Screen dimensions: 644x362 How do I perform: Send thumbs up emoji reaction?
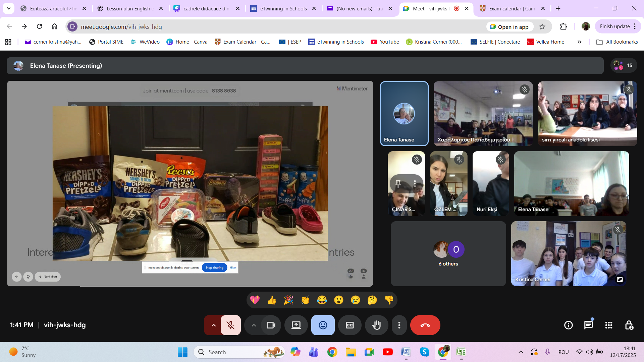tap(272, 300)
